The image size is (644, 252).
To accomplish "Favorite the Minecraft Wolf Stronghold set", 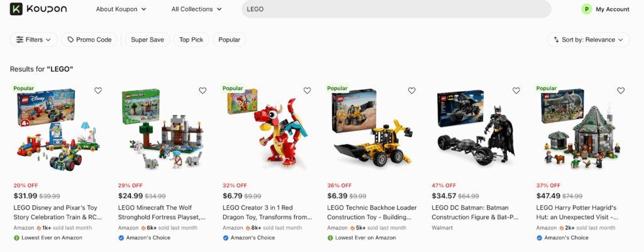I will [203, 90].
